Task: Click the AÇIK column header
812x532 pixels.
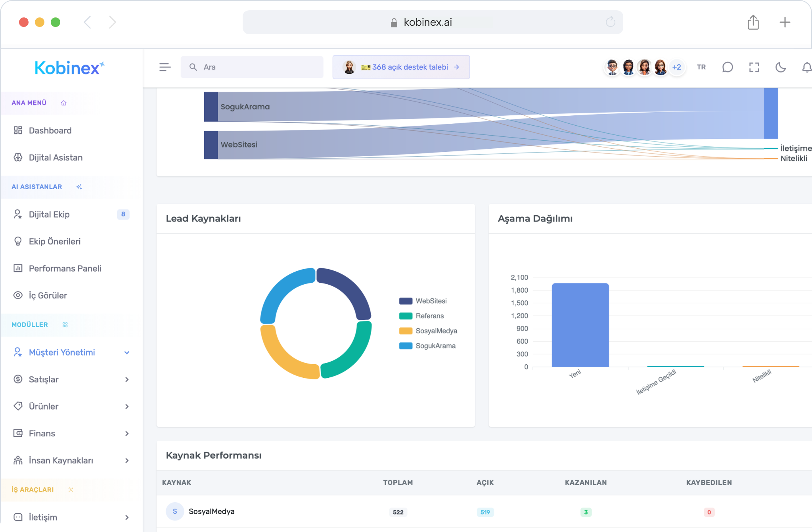Action: click(x=485, y=482)
